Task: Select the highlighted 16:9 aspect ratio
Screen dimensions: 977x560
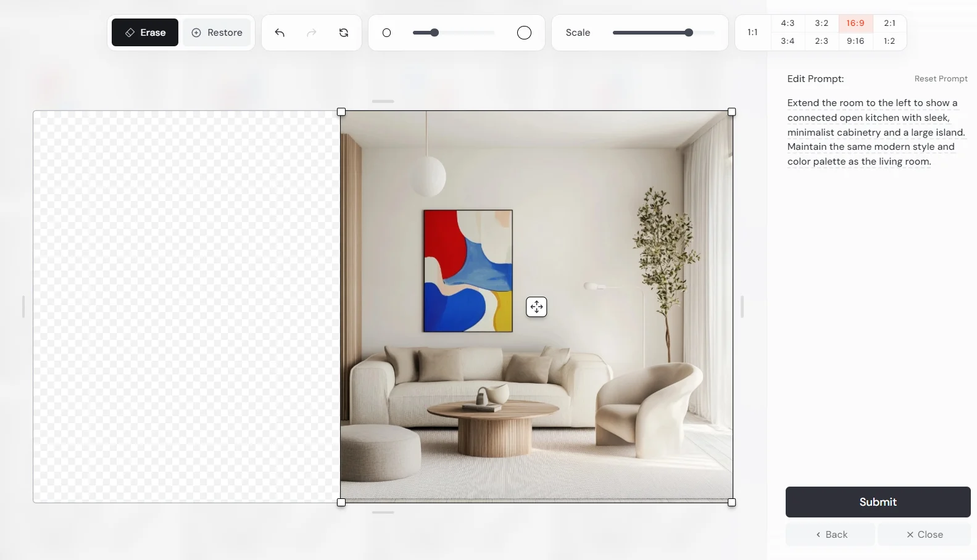Action: pos(855,23)
